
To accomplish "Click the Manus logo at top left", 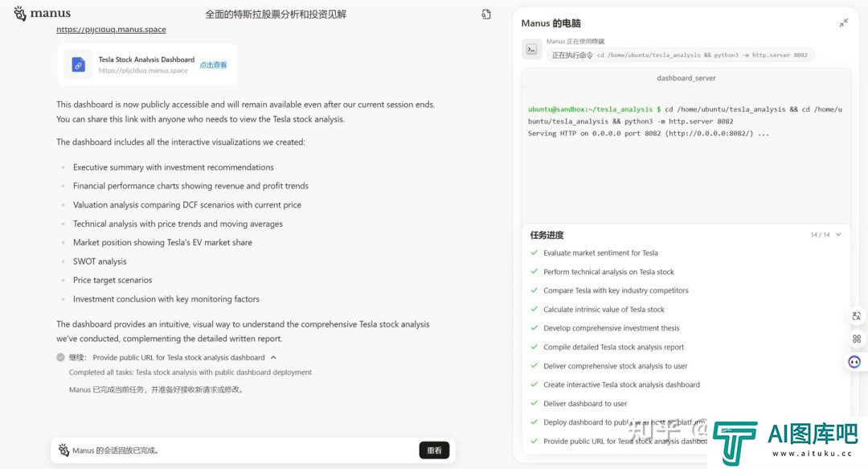I will 42,14.
